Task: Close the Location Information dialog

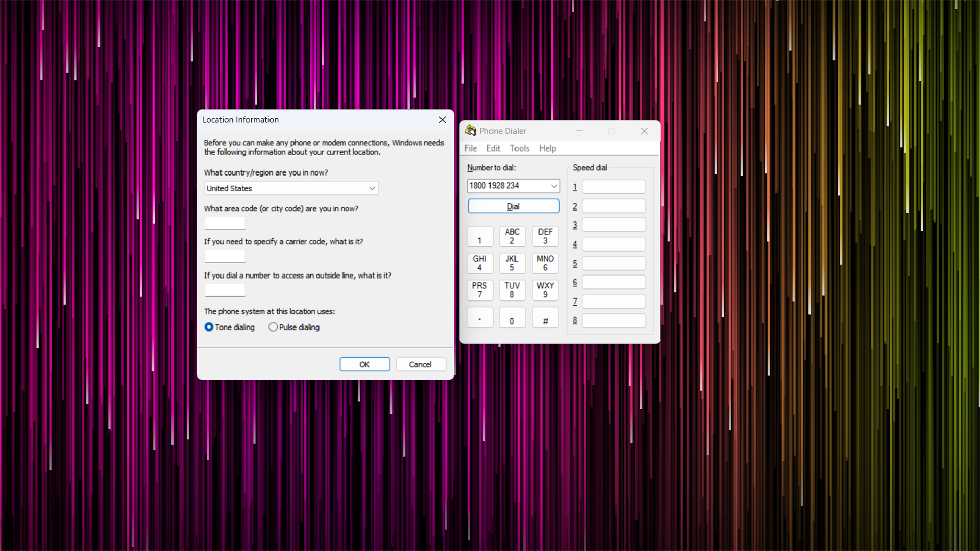Action: click(442, 120)
